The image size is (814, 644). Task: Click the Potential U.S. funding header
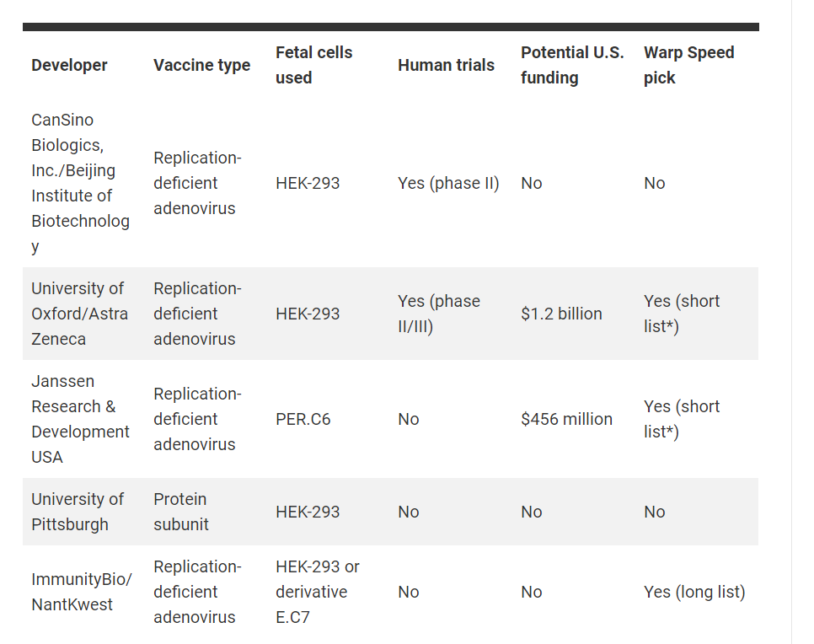(x=572, y=65)
